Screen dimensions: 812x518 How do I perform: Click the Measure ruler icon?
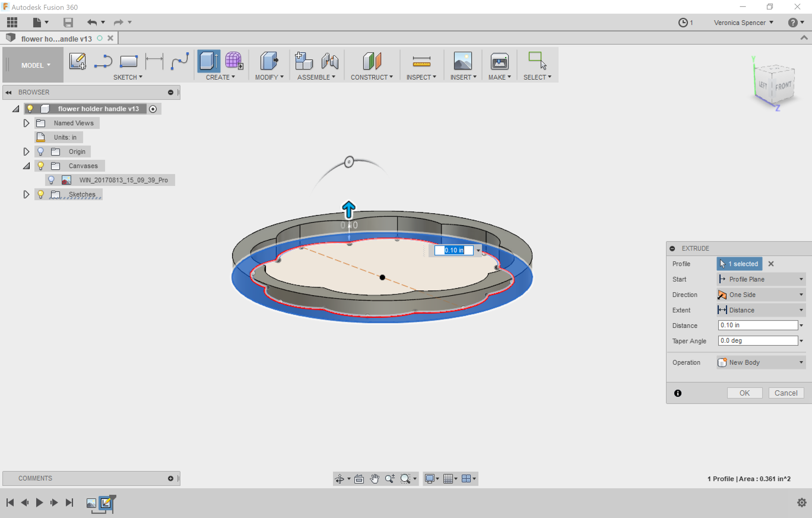coord(421,62)
